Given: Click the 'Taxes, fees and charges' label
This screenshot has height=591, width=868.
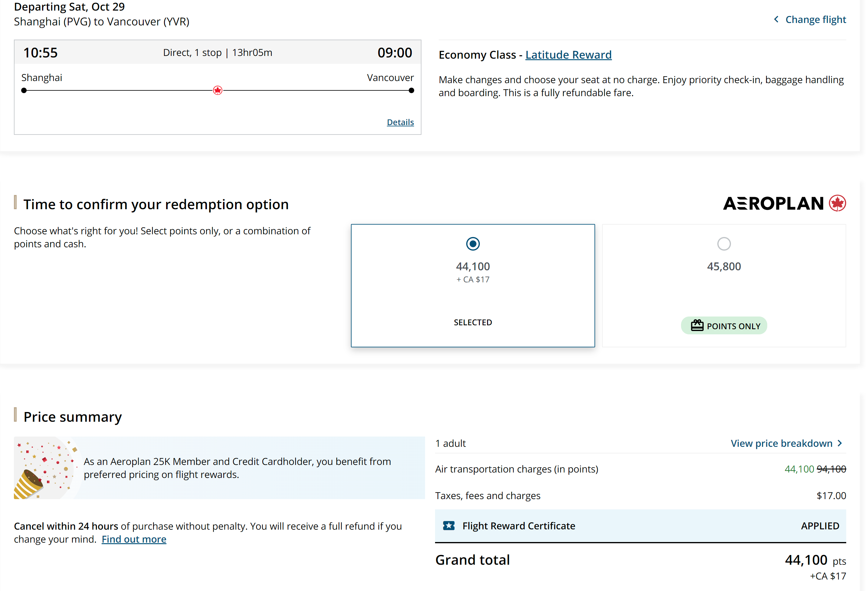Looking at the screenshot, I should pos(487,495).
